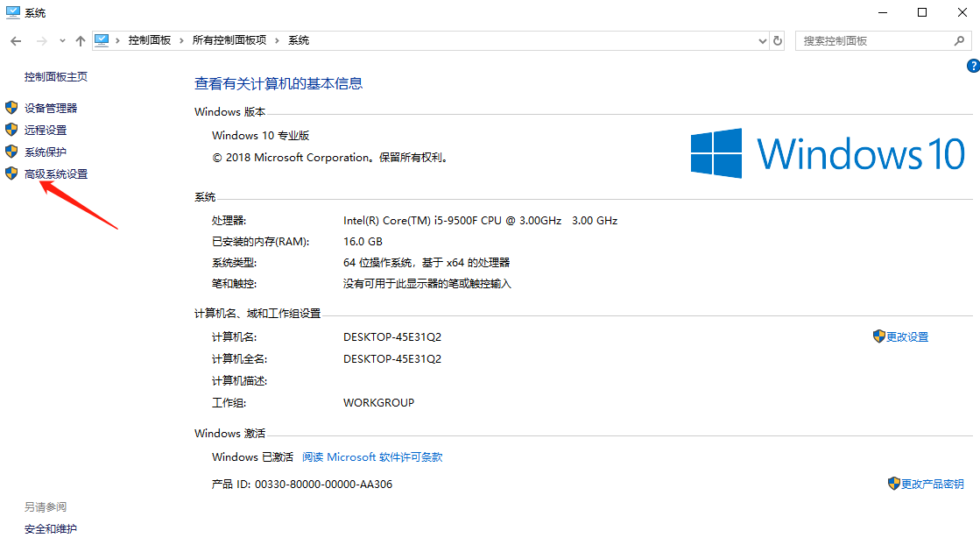Select the 所有控制面板项 breadcrumb
Viewport: 980px width, 552px height.
click(x=229, y=40)
